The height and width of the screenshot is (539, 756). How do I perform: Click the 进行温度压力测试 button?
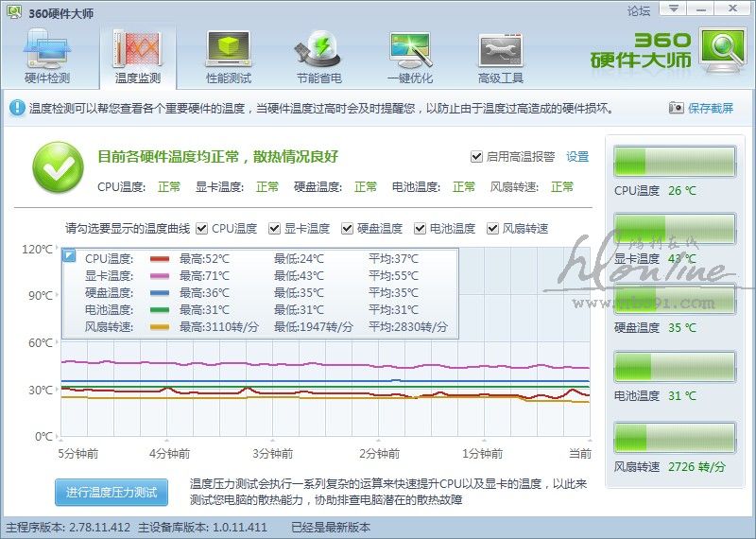pos(112,493)
